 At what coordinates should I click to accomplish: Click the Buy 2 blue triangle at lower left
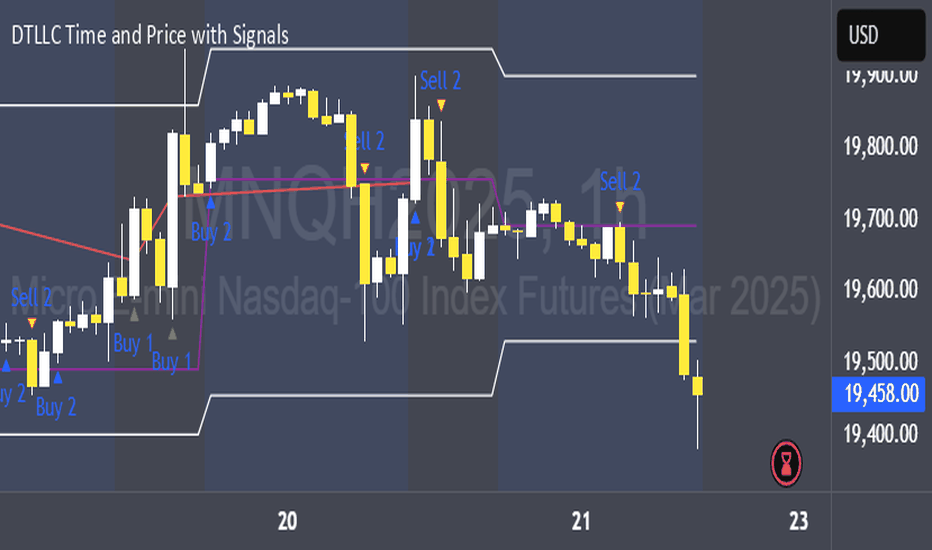coord(58,376)
